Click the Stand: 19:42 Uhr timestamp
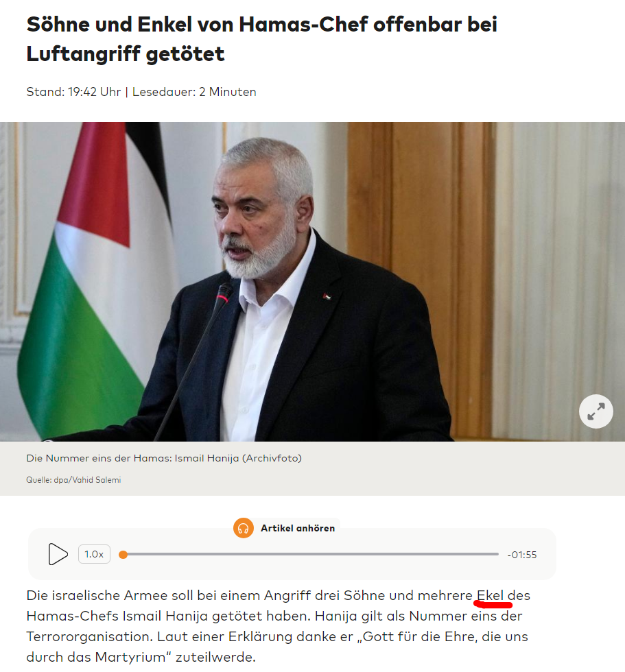This screenshot has height=672, width=625. tap(73, 92)
